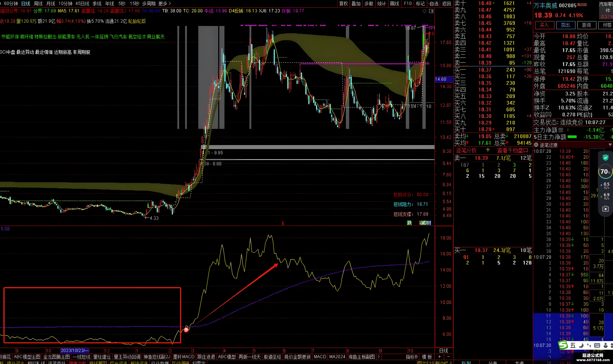Click the arrow after 海鱼主板副图 tab

click(x=379, y=357)
